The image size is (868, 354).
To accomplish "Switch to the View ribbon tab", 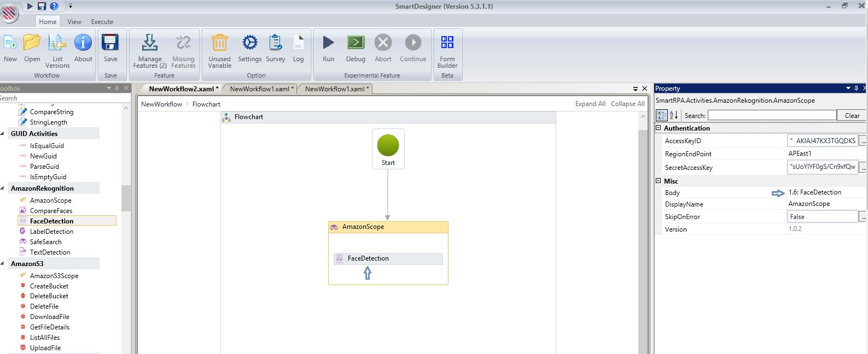I will pos(74,22).
